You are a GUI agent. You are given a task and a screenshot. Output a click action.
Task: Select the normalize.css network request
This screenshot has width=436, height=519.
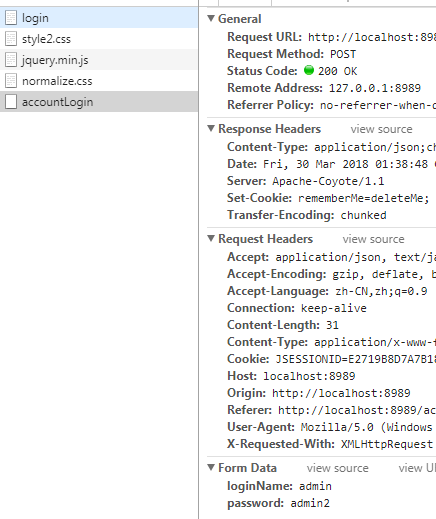99,81
